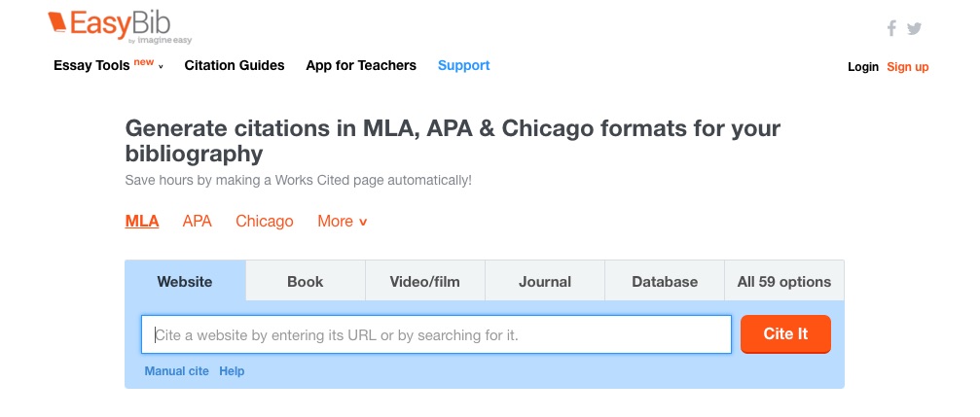Image resolution: width=980 pixels, height=417 pixels.
Task: Open the Facebook icon link
Action: click(891, 28)
